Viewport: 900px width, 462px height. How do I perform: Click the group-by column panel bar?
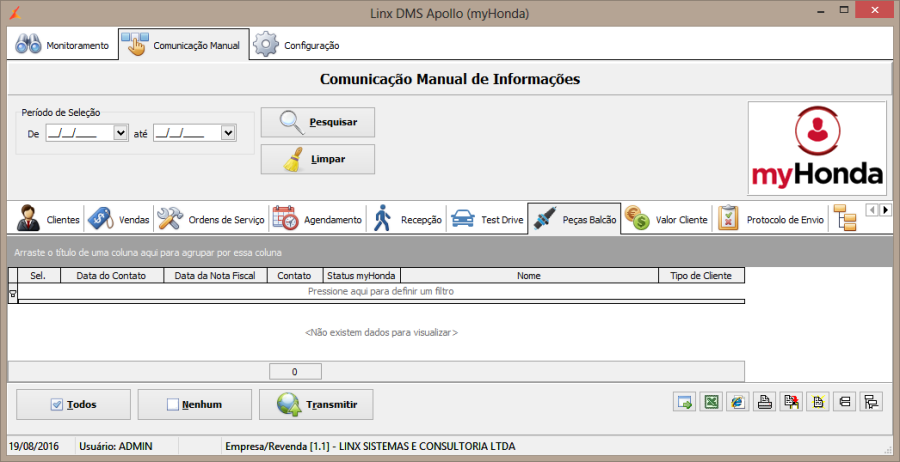pos(450,252)
